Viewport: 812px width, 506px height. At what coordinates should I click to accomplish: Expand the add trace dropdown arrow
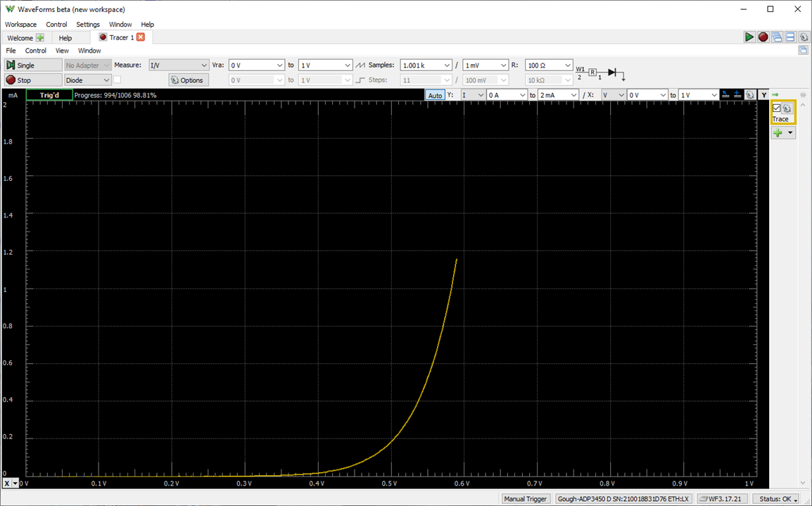(x=790, y=133)
